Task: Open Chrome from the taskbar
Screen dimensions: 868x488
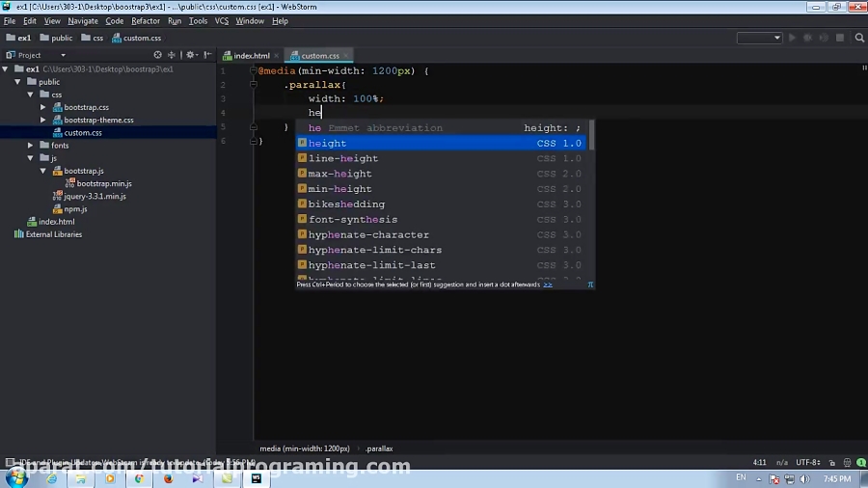Action: tap(139, 478)
